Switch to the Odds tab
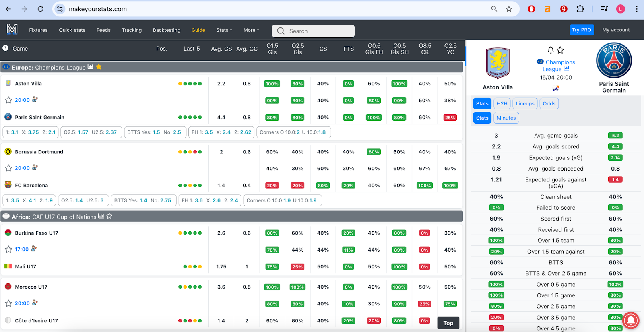 [x=549, y=103]
